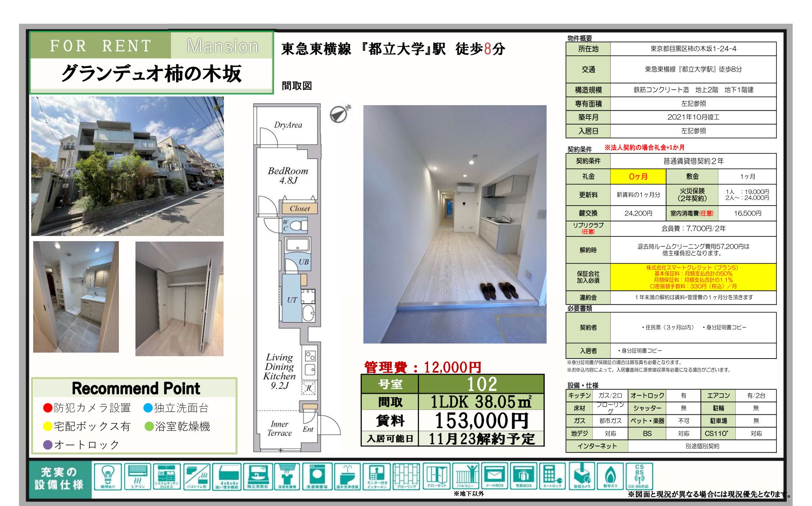
Task: Click the yellow 0ヶ月 key money cell
Action: 638,176
